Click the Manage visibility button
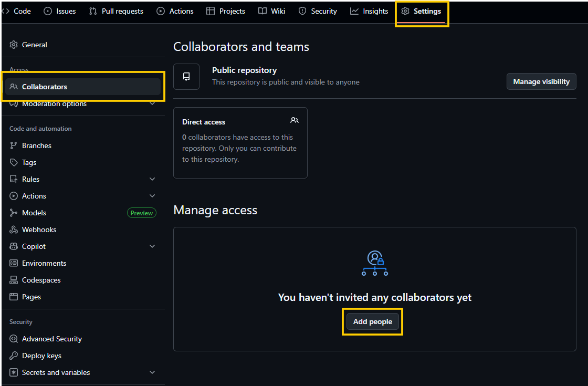 click(x=541, y=81)
